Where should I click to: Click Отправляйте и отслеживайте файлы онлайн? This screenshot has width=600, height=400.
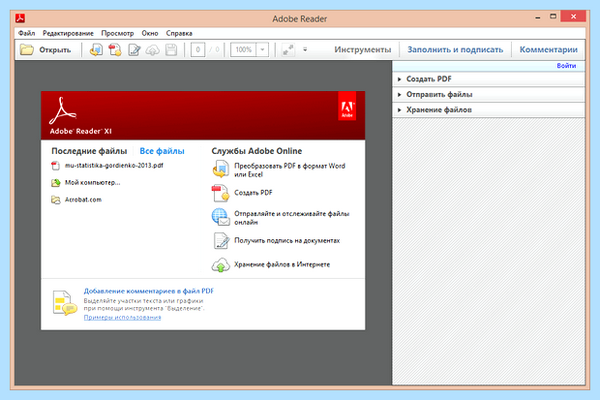coord(292,218)
